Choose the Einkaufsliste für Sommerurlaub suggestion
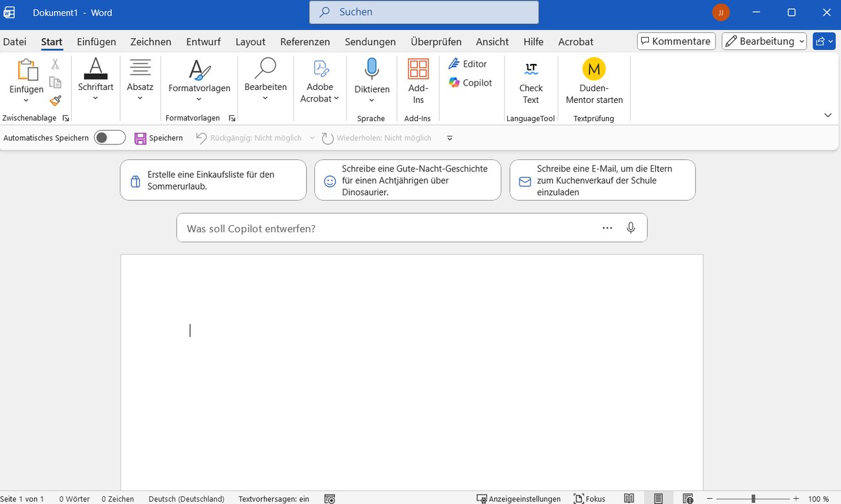This screenshot has width=841, height=504. (213, 181)
